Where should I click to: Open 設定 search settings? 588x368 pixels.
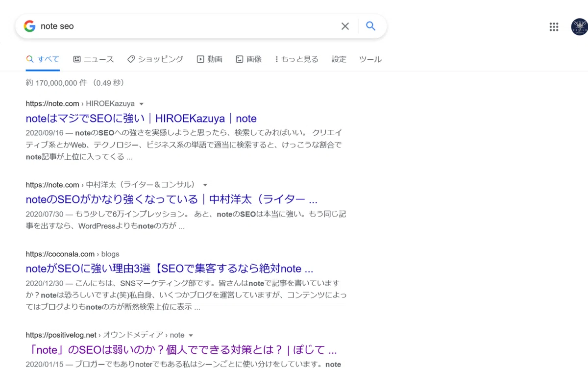coord(339,59)
